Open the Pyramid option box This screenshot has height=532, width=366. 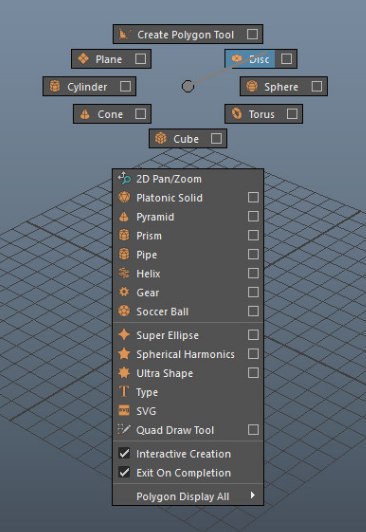point(253,216)
